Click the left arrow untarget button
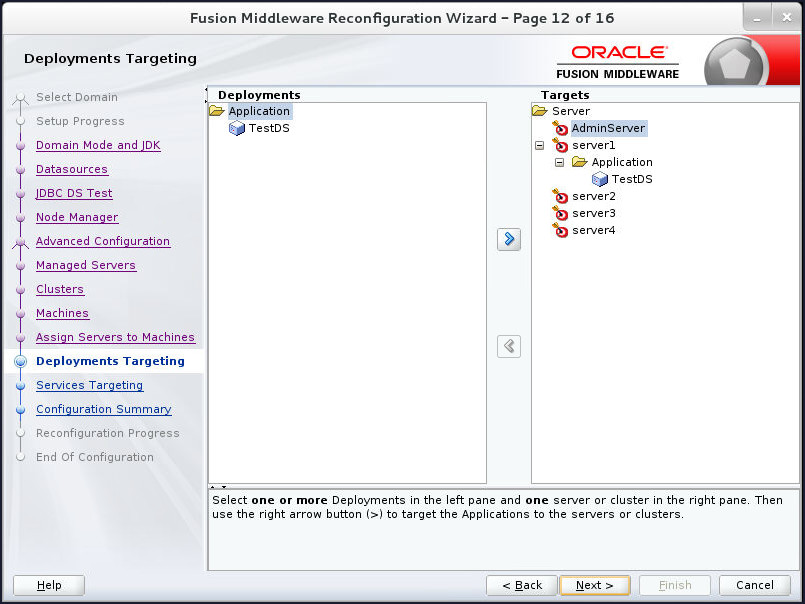 (509, 346)
